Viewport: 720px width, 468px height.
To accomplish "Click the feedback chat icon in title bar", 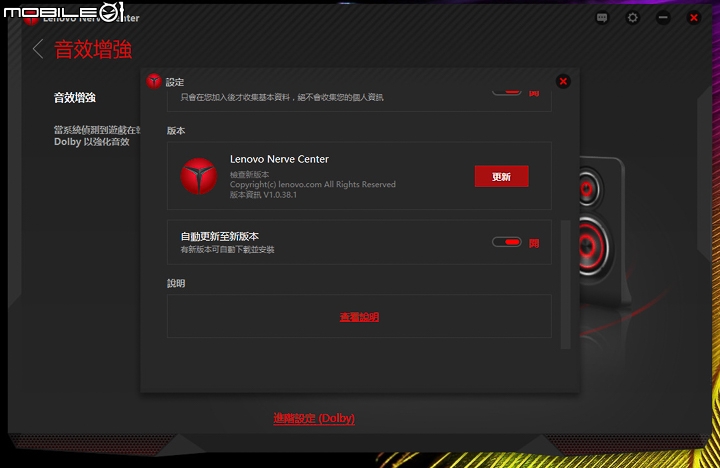I will click(602, 18).
